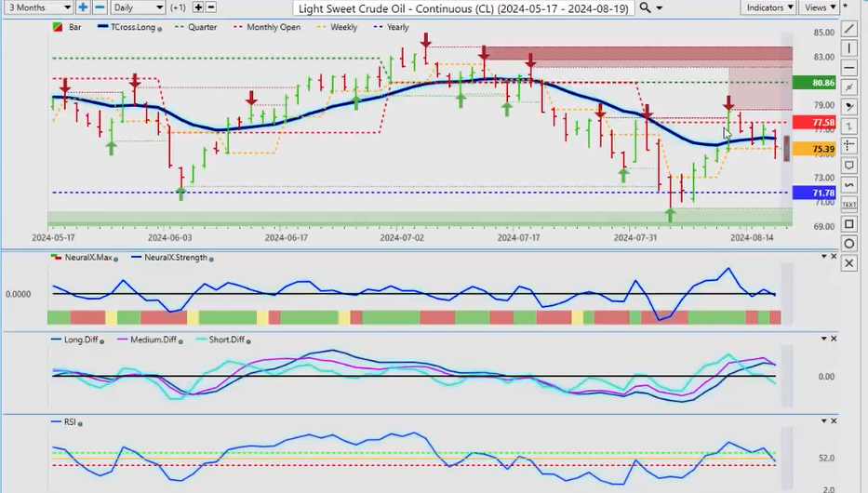The width and height of the screenshot is (868, 493).
Task: Click the blue plus zoom-in button
Action: click(83, 7)
